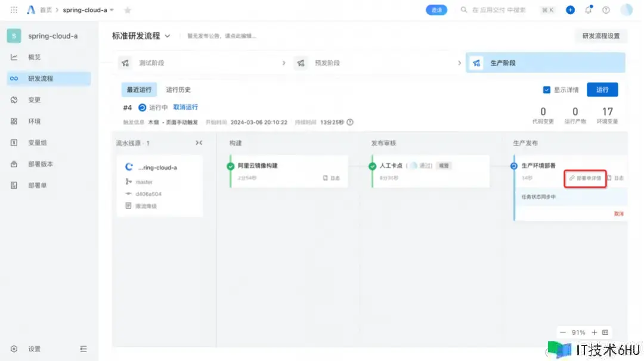Switch to the 运行历史 tab
Screen dimensions: 644x361
coord(178,90)
